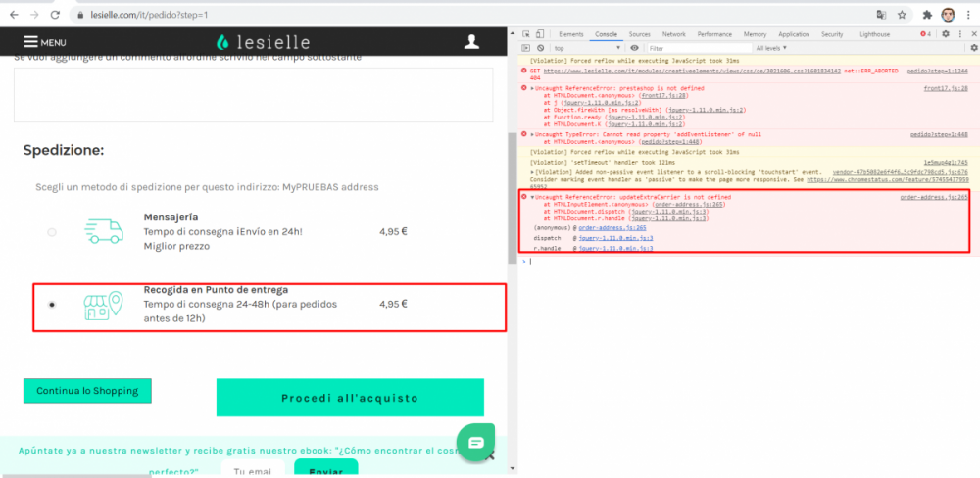Click the user account icon in site header
The image size is (980, 478).
point(471,42)
